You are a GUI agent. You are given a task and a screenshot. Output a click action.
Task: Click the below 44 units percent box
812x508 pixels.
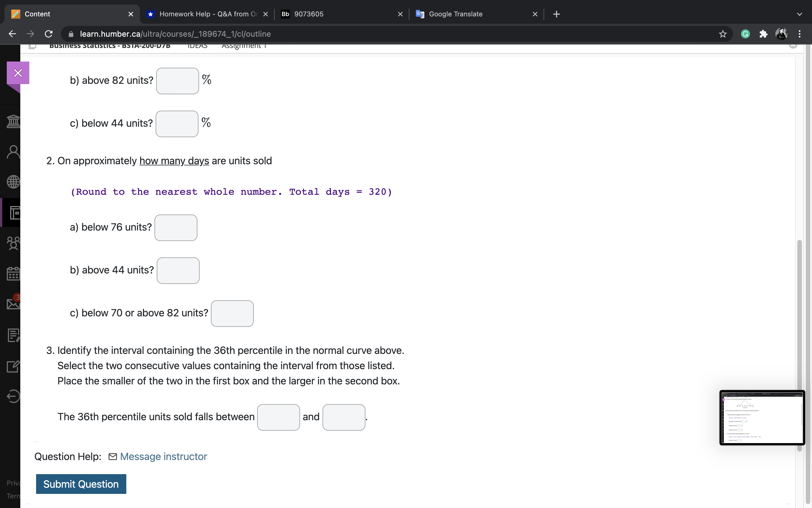click(x=177, y=124)
